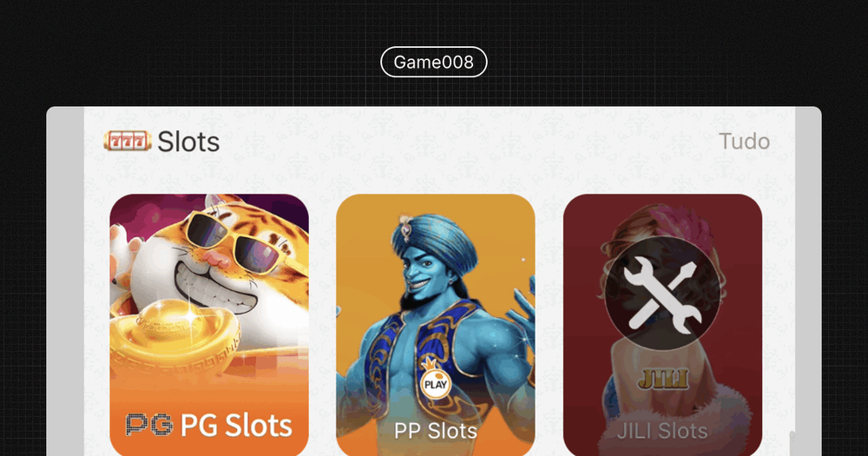Click the PP Slots text label
Image resolution: width=868 pixels, height=456 pixels.
click(436, 431)
